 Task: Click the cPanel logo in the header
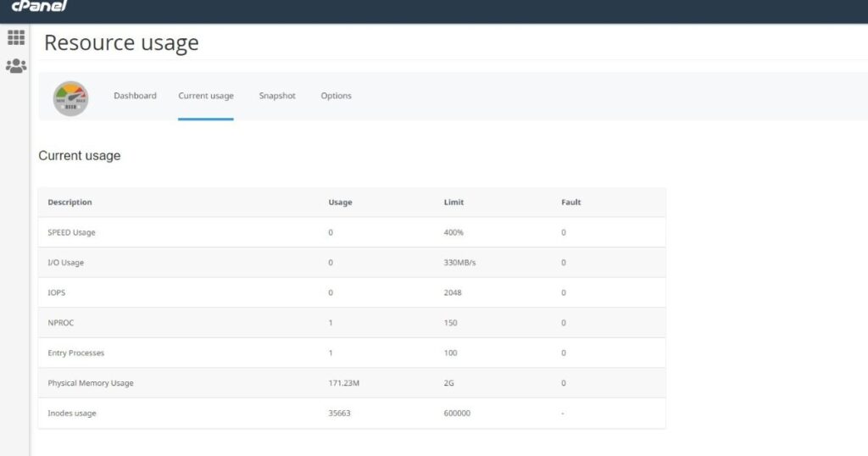click(38, 7)
